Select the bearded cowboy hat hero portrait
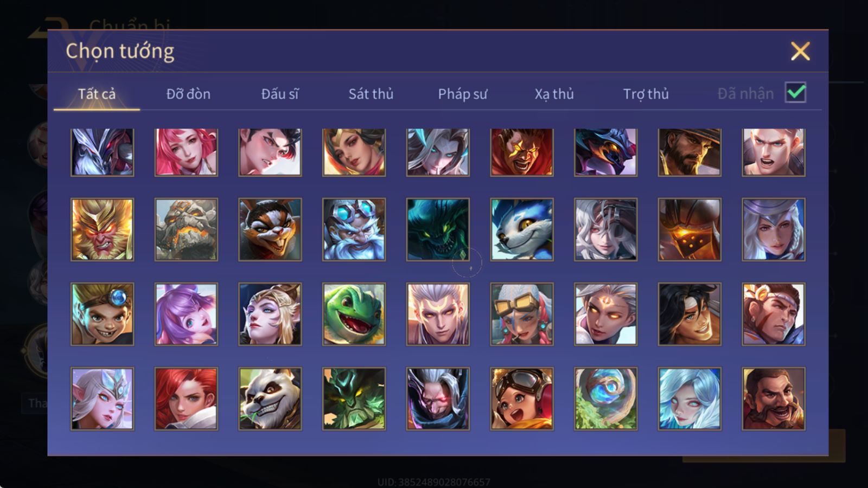 click(690, 152)
